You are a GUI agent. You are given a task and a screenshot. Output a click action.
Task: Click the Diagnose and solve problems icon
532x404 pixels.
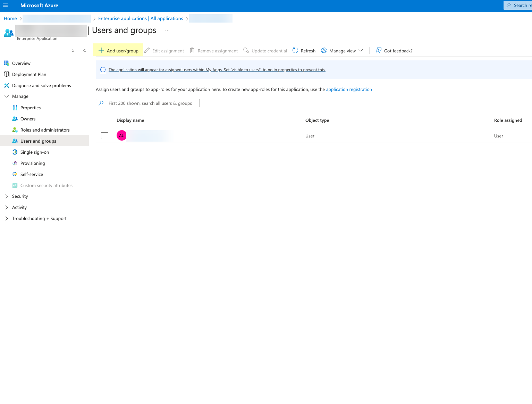point(7,85)
